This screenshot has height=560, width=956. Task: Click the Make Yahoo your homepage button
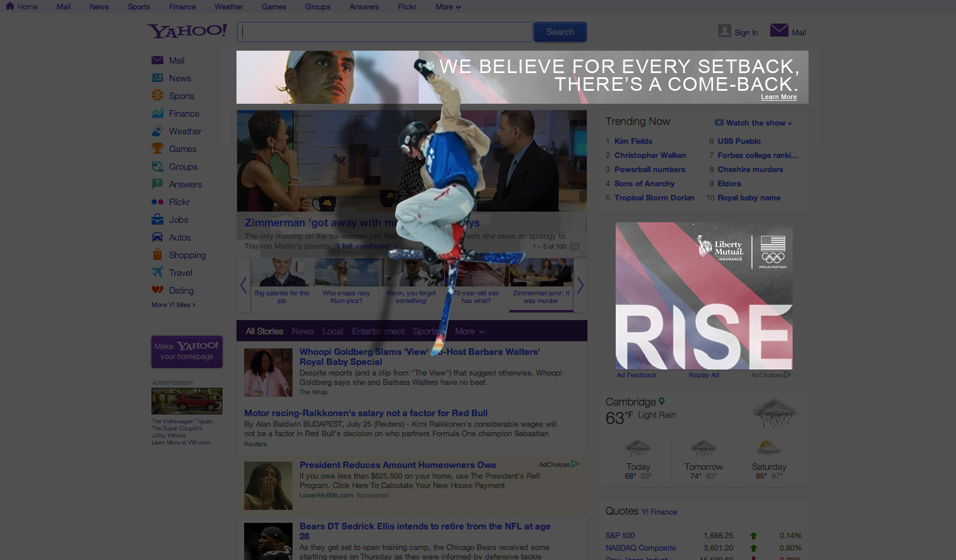(187, 351)
